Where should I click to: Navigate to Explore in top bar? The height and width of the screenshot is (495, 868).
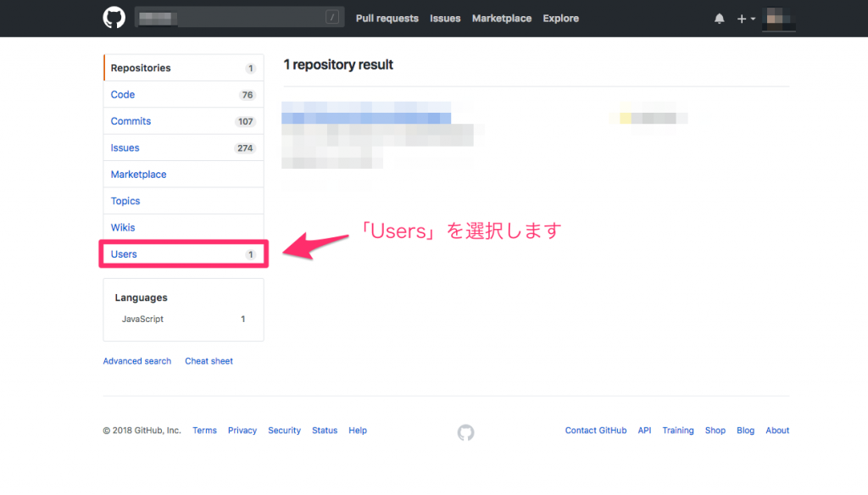[560, 18]
